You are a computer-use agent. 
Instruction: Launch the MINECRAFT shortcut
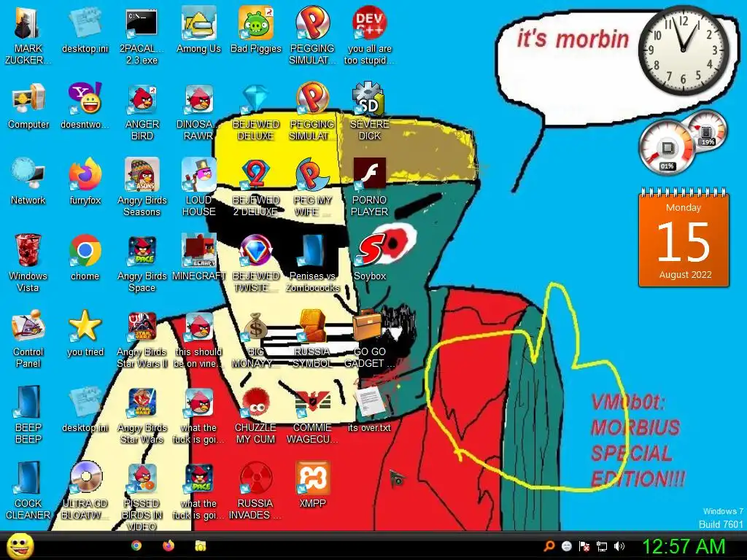coord(199,251)
